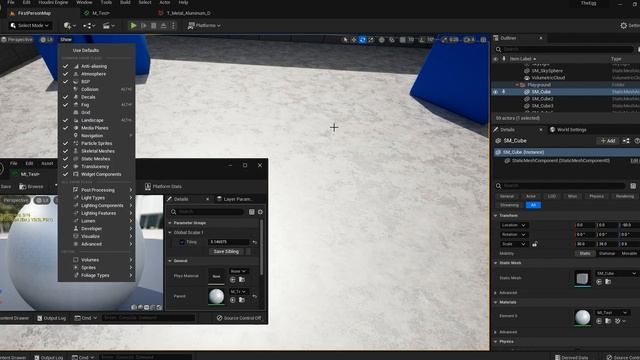Open World Settings tab
Screen dimensions: 640x360
(x=568, y=130)
